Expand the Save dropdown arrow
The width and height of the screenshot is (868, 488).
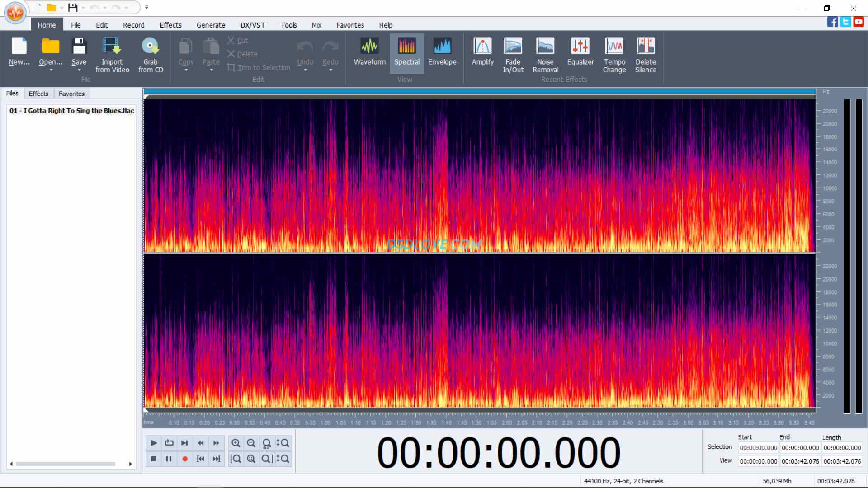(x=79, y=70)
